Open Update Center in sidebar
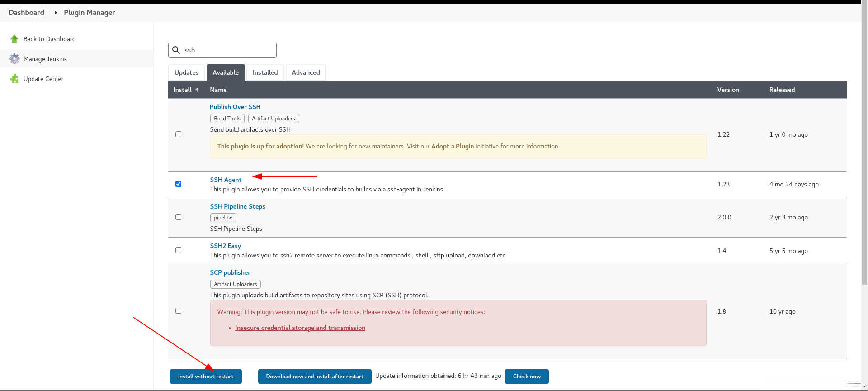The height and width of the screenshot is (391, 868). 43,79
